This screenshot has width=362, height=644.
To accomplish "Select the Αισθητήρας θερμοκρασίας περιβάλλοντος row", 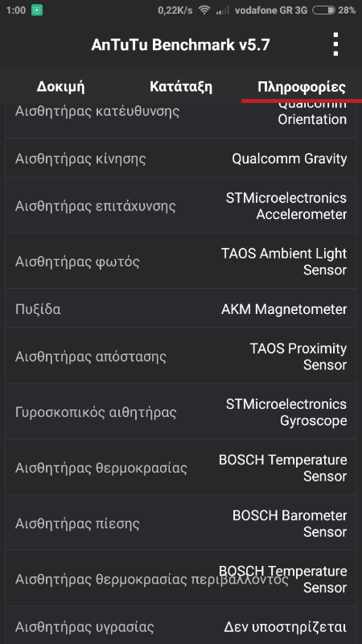I will pyautogui.click(x=181, y=579).
